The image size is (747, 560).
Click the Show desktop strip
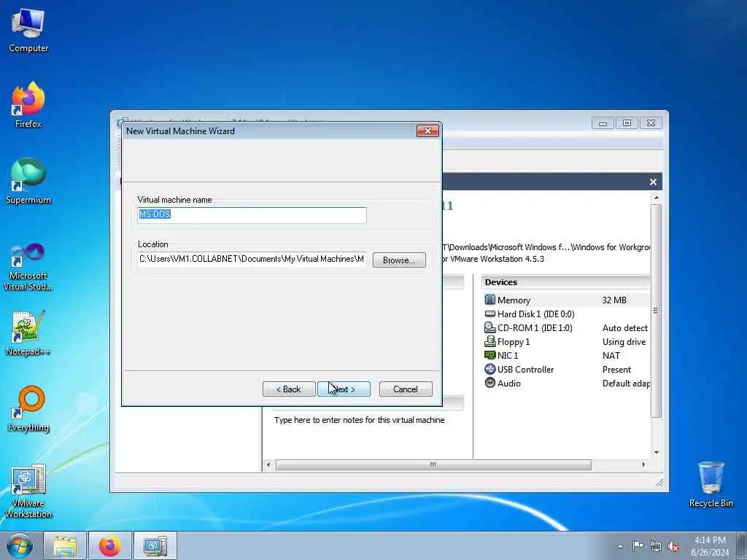[742, 545]
